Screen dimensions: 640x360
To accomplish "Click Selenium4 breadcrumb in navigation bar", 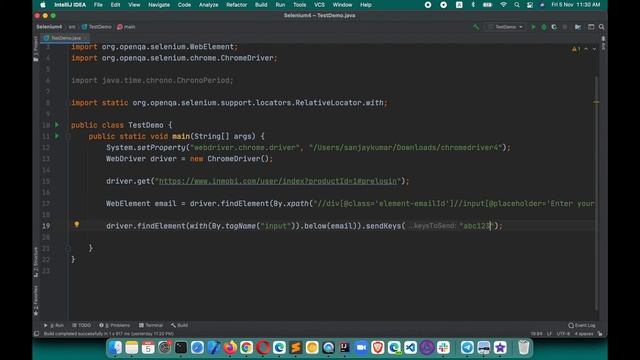I will 49,27.
